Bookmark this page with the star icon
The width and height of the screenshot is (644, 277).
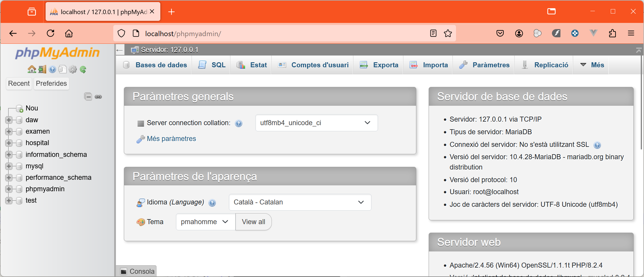coord(448,33)
